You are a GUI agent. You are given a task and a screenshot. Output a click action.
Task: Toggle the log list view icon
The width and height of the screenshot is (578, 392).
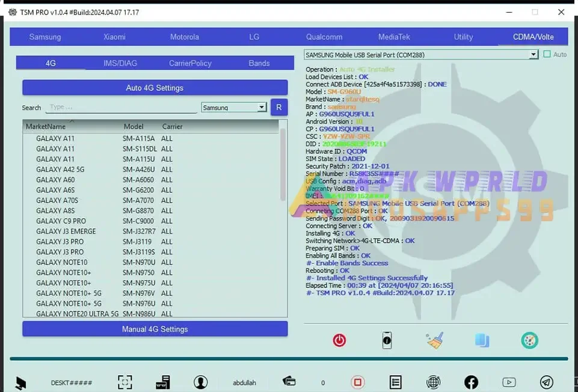pyautogui.click(x=396, y=382)
